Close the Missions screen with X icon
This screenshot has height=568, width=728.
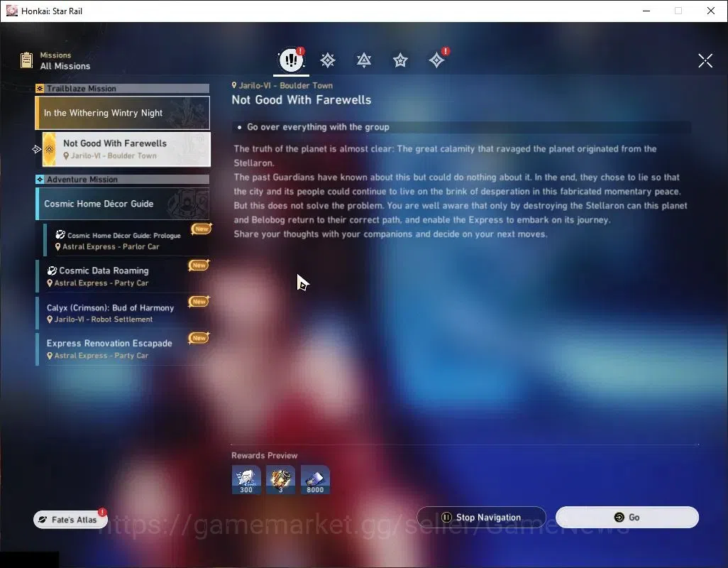pyautogui.click(x=705, y=60)
